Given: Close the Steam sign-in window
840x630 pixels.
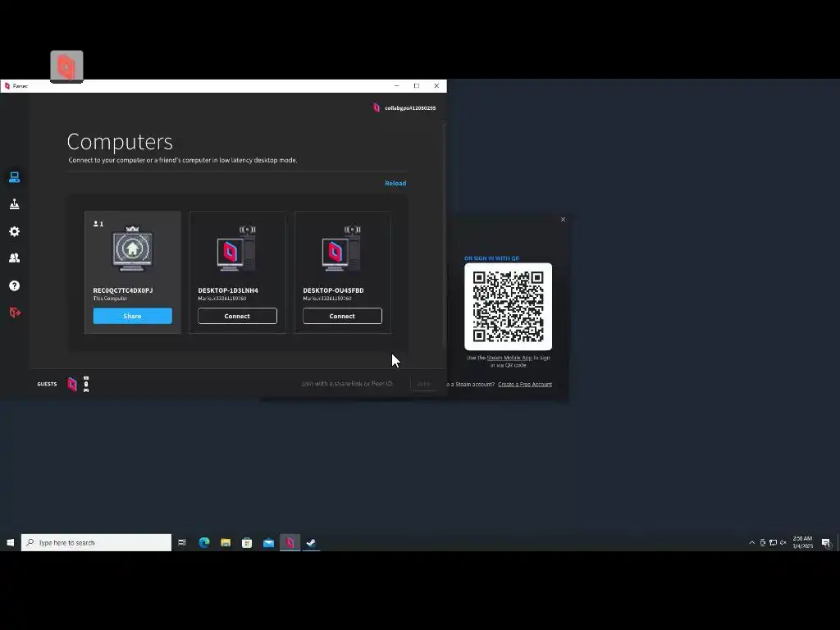Looking at the screenshot, I should coord(563,219).
